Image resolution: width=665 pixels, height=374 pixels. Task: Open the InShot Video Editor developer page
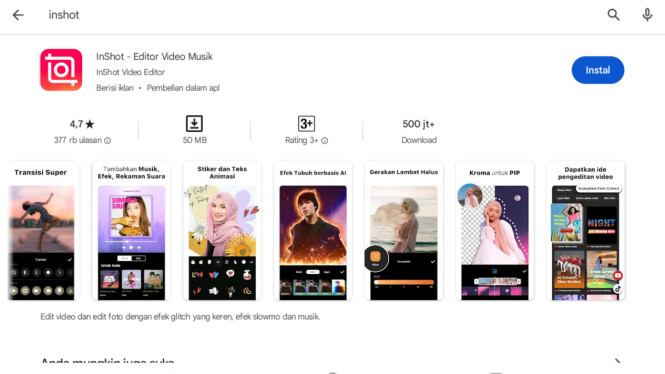tap(130, 72)
